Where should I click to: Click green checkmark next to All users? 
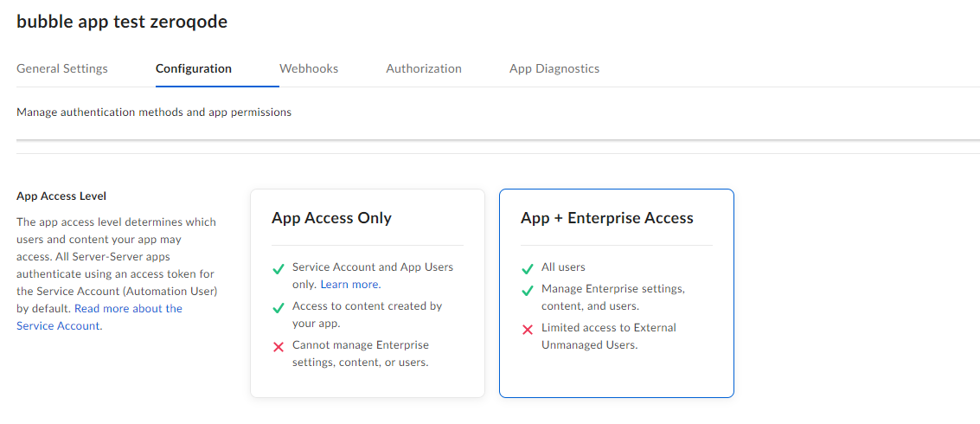point(528,269)
